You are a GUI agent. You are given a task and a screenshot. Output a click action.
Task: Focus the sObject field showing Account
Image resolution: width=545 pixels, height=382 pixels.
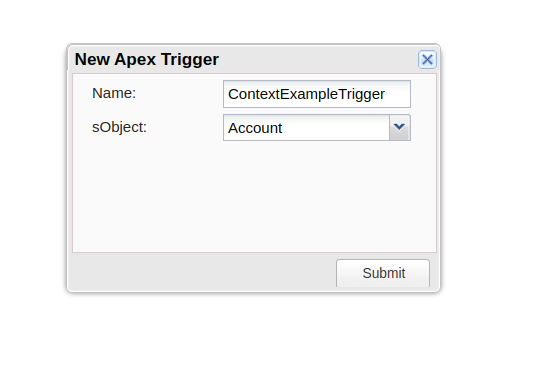coord(306,128)
